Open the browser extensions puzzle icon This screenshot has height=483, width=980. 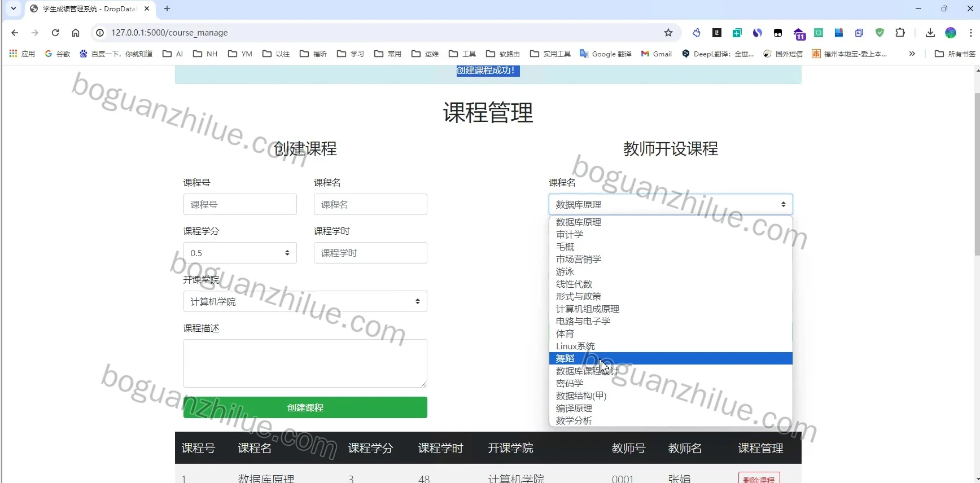(900, 33)
